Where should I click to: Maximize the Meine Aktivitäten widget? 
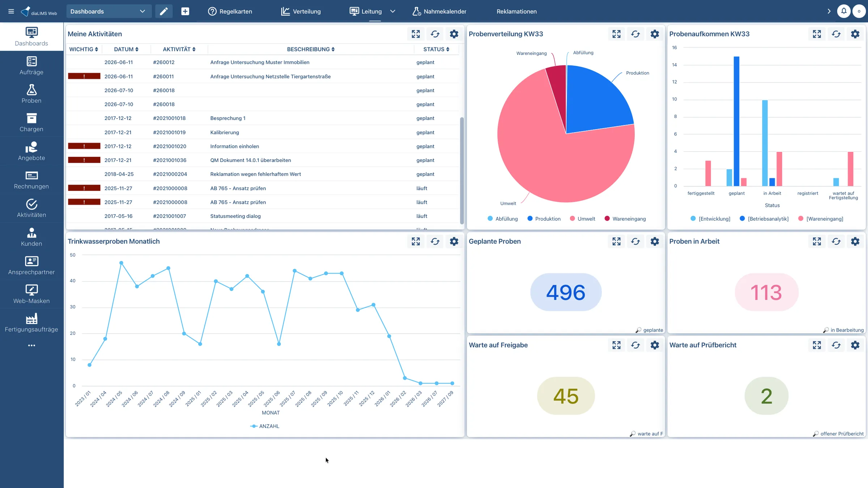(x=416, y=34)
